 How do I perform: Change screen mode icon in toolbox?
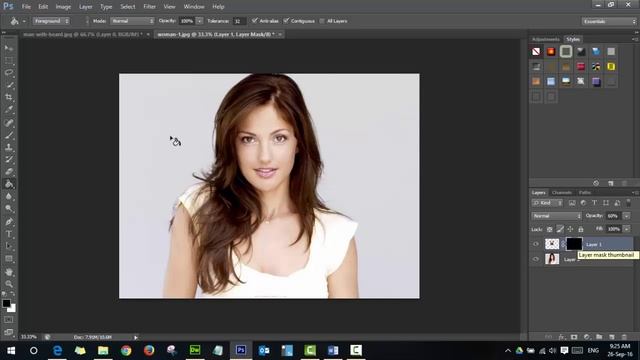[9, 332]
